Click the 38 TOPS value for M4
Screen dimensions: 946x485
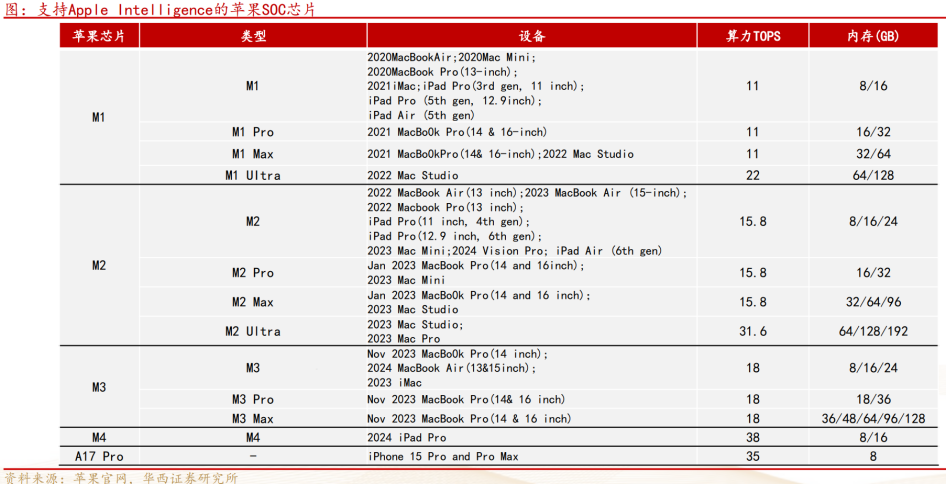click(752, 437)
